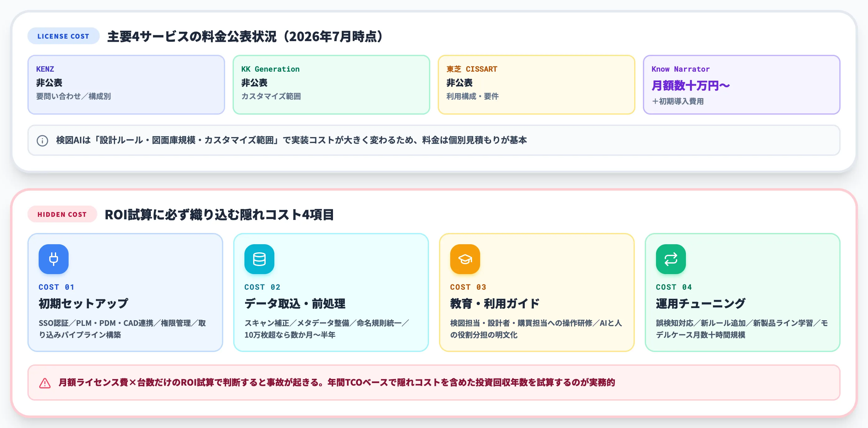Click the 初期セットアップ title

click(84, 303)
